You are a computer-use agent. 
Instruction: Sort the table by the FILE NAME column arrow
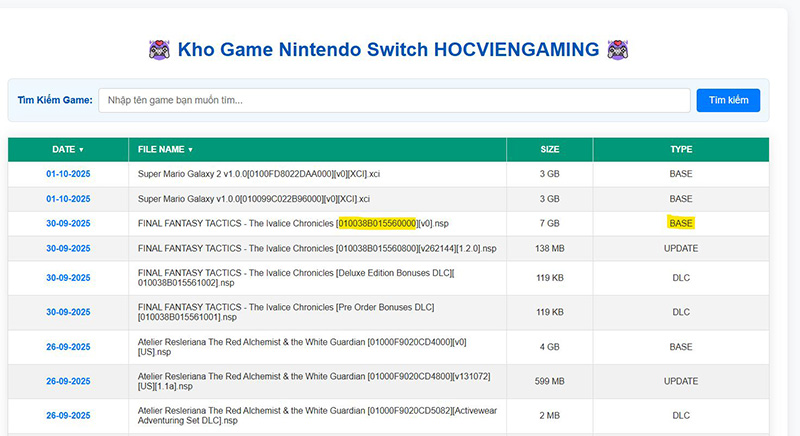coord(190,150)
